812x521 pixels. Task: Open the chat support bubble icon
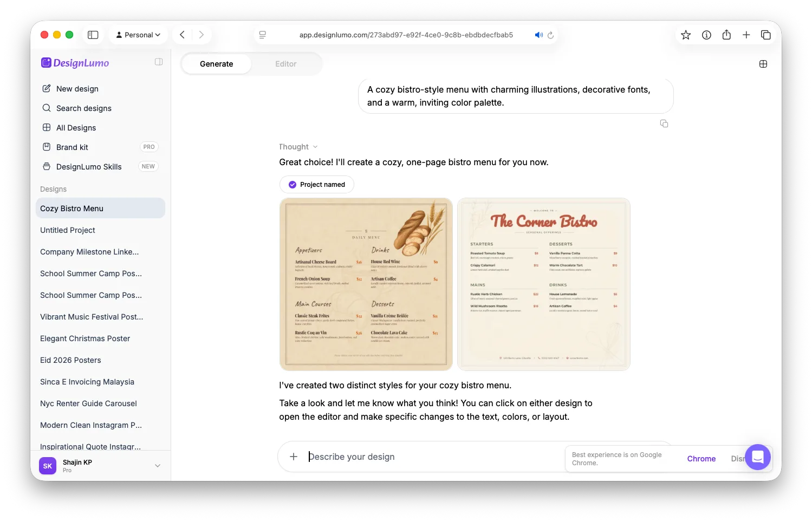[758, 457]
